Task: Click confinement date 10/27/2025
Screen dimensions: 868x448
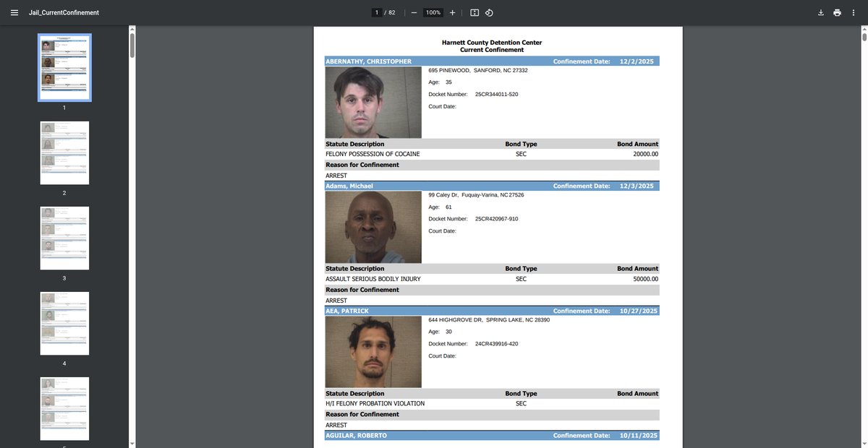Action: coord(639,311)
